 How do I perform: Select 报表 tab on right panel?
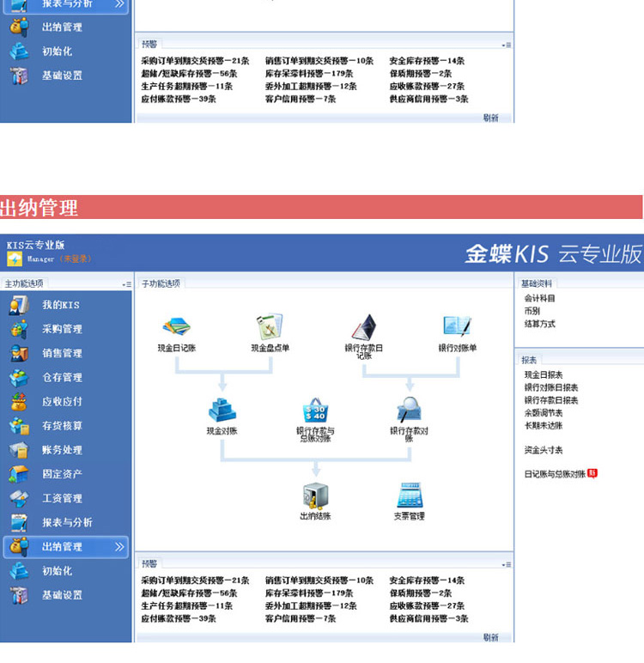coord(529,360)
